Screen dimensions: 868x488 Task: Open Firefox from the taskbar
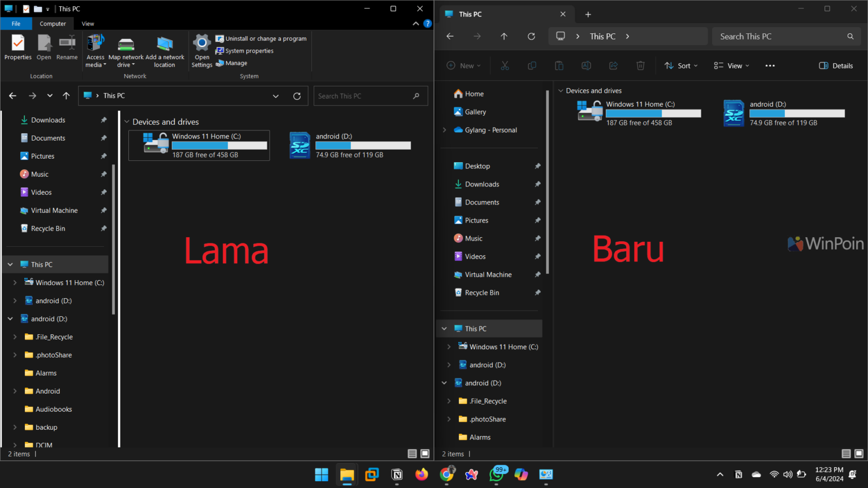422,475
